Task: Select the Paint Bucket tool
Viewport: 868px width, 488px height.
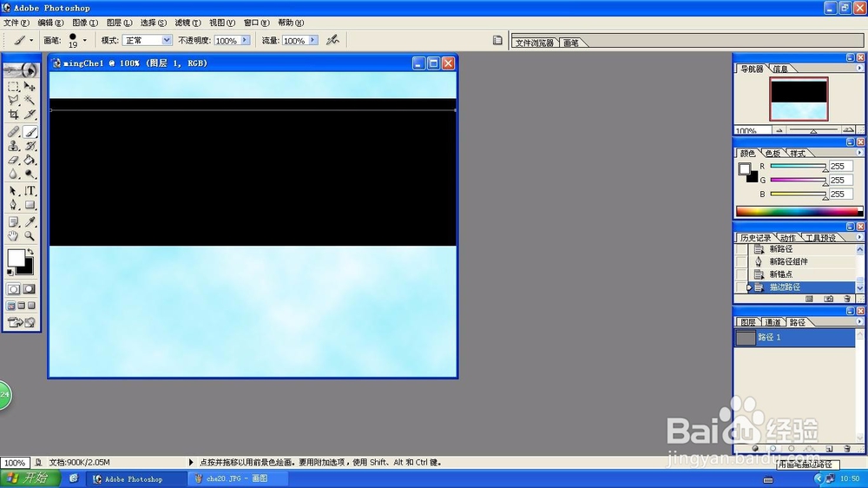Action: tap(30, 160)
